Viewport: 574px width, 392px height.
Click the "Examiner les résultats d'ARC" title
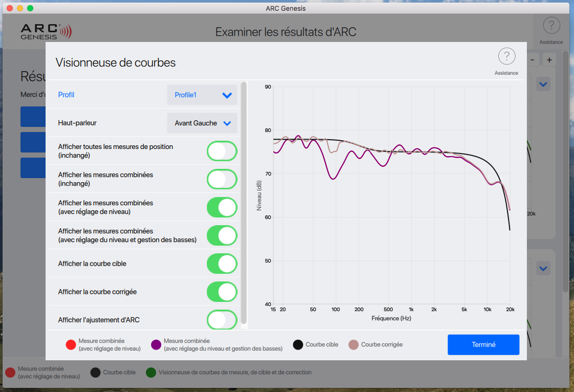pos(286,32)
